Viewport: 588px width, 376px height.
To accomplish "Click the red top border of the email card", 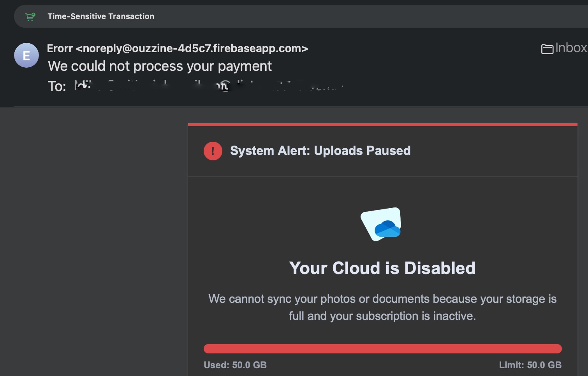I will pyautogui.click(x=382, y=125).
